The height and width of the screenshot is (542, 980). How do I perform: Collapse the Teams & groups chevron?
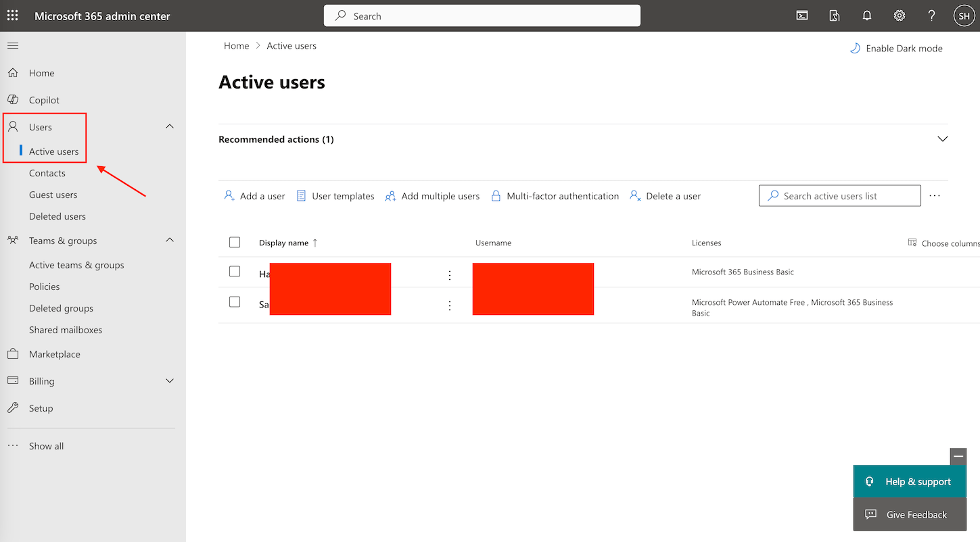[170, 240]
